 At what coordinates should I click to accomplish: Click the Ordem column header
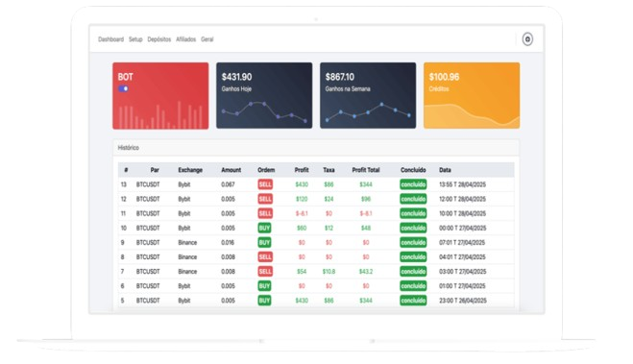pyautogui.click(x=266, y=170)
